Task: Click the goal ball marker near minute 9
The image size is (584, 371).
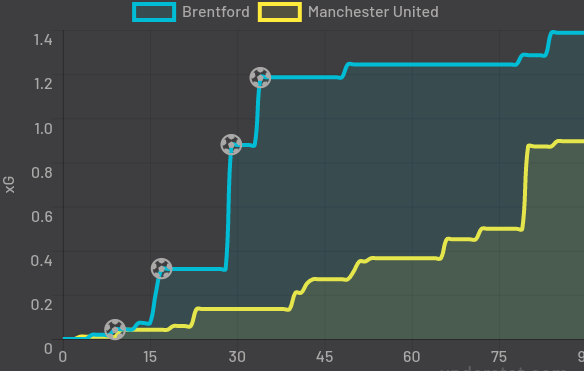Action: click(x=115, y=329)
